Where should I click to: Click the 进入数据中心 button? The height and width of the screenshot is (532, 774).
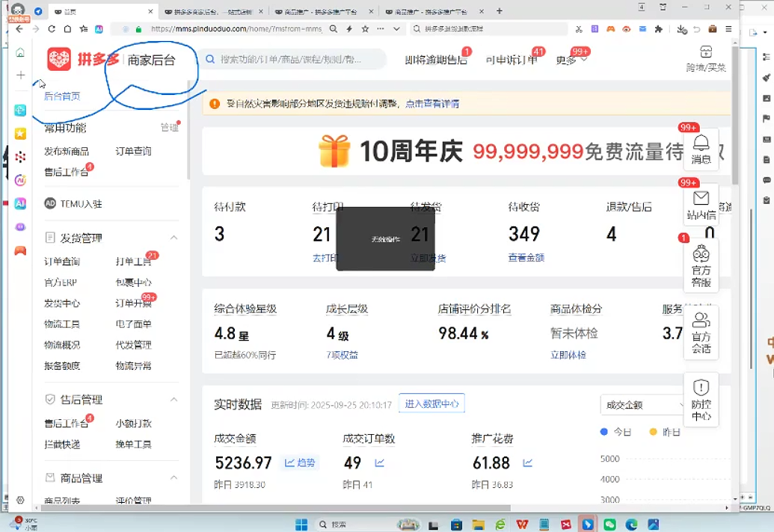click(431, 403)
